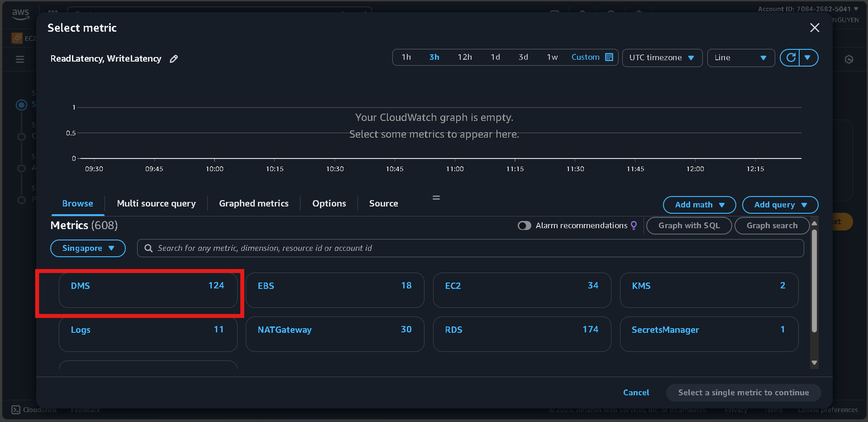
Task: Click the refresh icon to reload the graph
Action: click(x=791, y=58)
